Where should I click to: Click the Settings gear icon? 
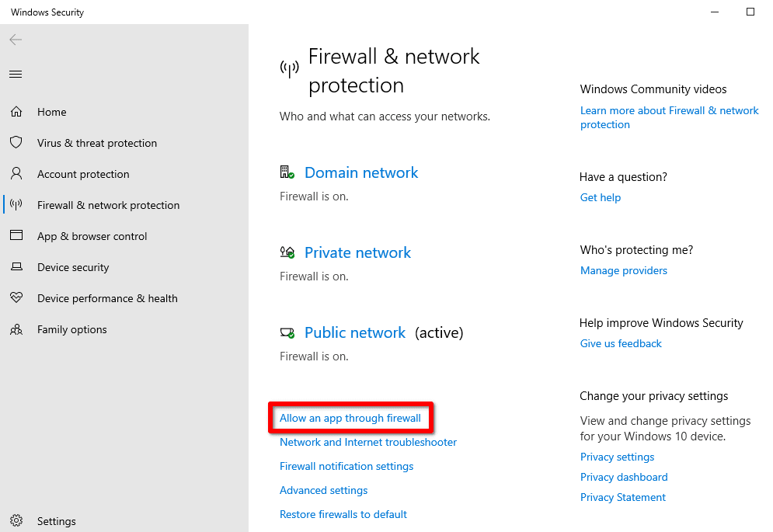point(16,521)
